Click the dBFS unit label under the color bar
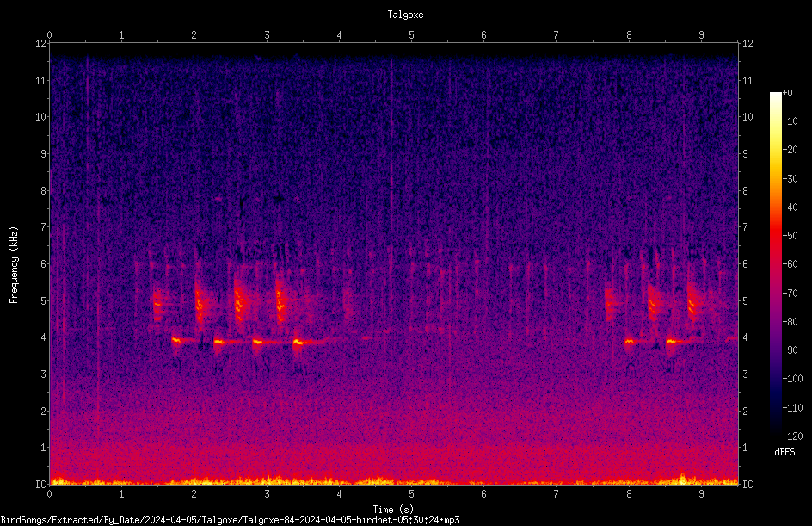Viewport: 812px width, 526px height. 784,452
